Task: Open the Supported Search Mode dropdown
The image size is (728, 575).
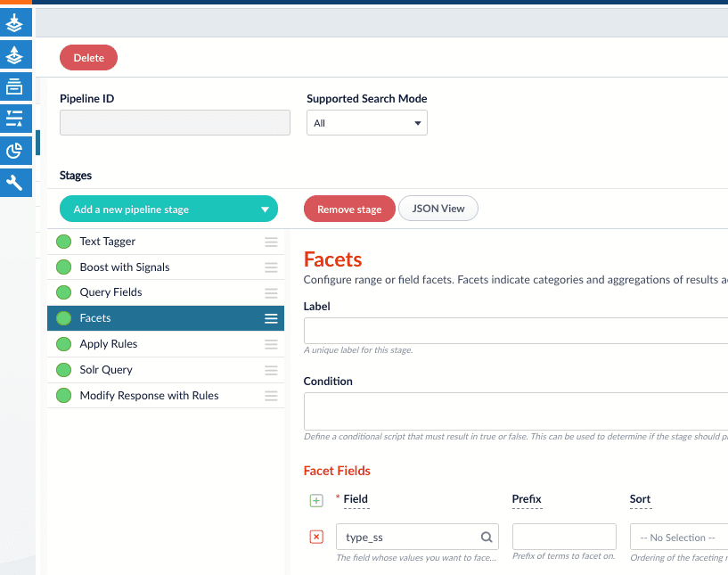Action: 366,123
